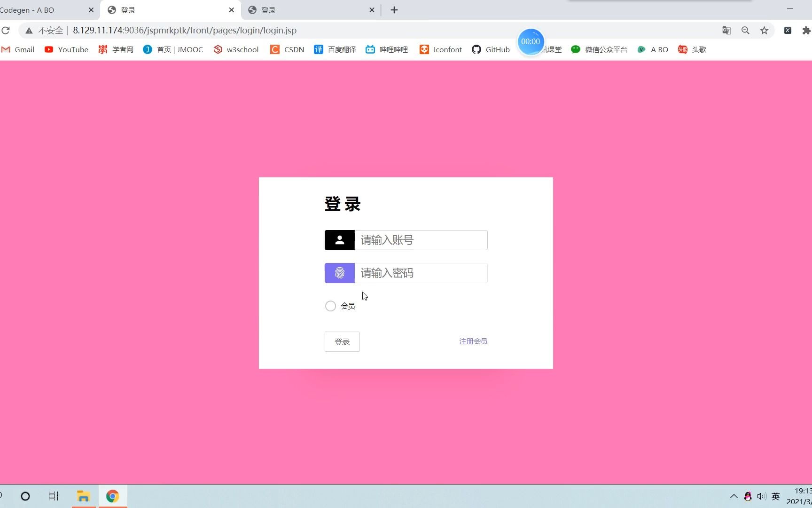The image size is (812, 508).
Task: Close the Codegen - A BO tab
Action: click(x=91, y=10)
